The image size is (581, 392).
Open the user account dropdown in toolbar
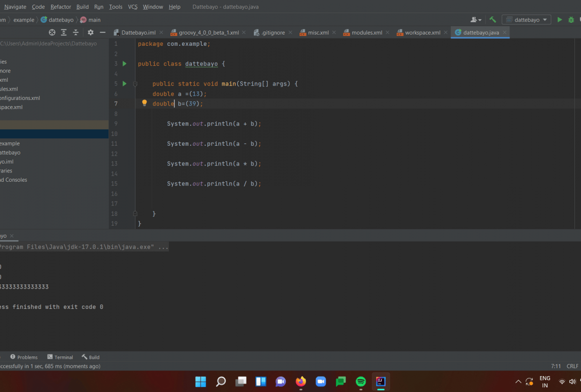(476, 20)
